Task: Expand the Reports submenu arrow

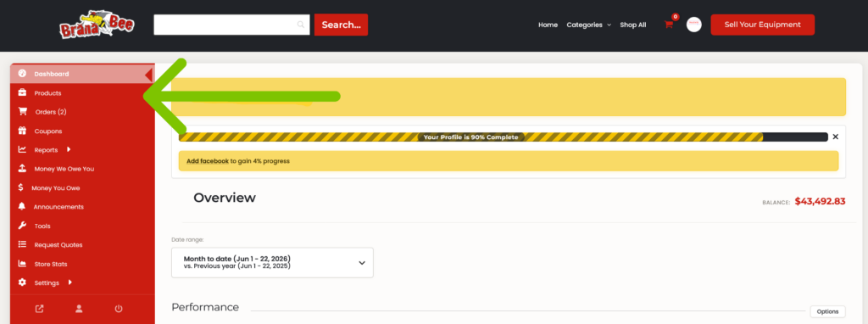Action: 69,149
